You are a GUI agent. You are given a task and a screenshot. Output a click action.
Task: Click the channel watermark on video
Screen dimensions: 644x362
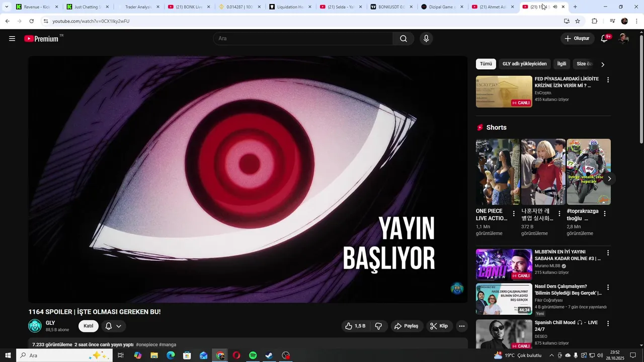[457, 289]
